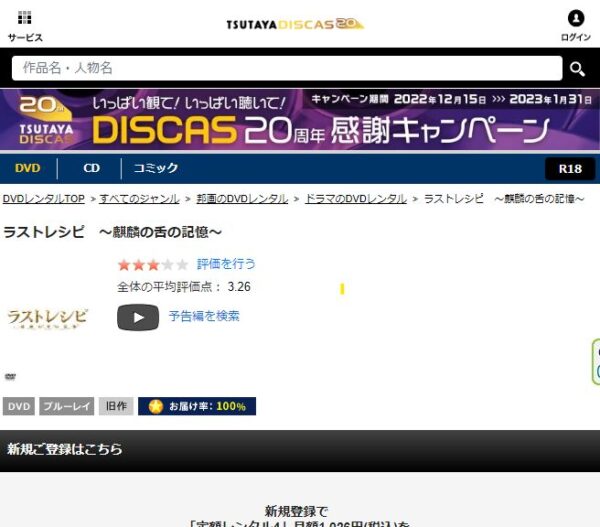Screen dimensions: 600x527
Task: Click the TSUTAYA DISCAS logo
Action: 294,23
